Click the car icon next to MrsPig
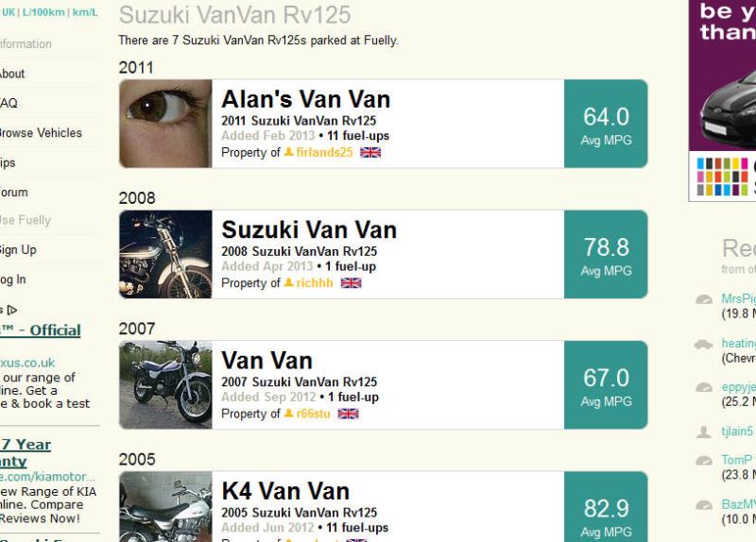 coord(703,300)
